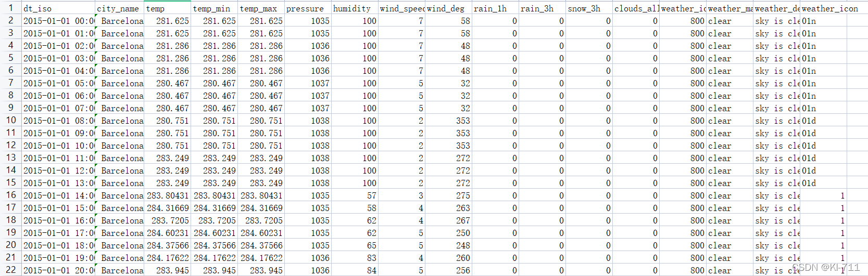This screenshot has width=868, height=276.
Task: Select wind_deg value 58 in row 2
Action: [x=448, y=21]
